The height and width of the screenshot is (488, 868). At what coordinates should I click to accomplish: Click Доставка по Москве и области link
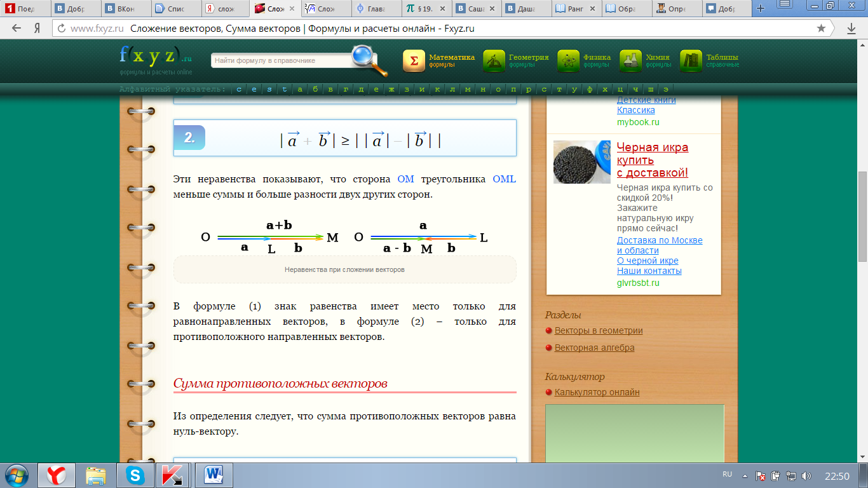[x=660, y=245]
